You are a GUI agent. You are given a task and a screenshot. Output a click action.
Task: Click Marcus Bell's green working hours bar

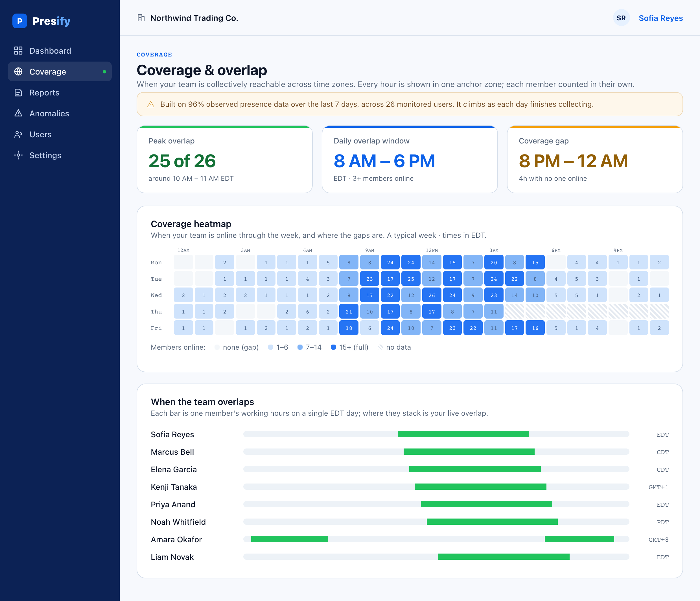click(x=469, y=452)
